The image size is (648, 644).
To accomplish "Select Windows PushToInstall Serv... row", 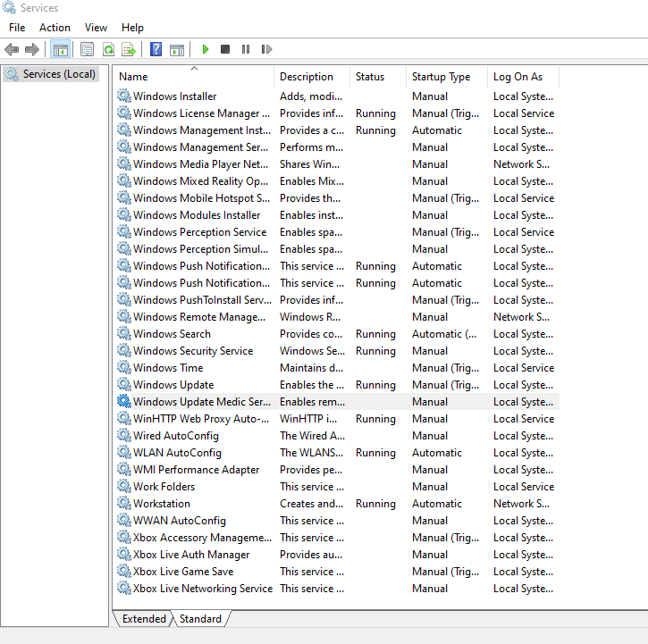I will point(337,299).
